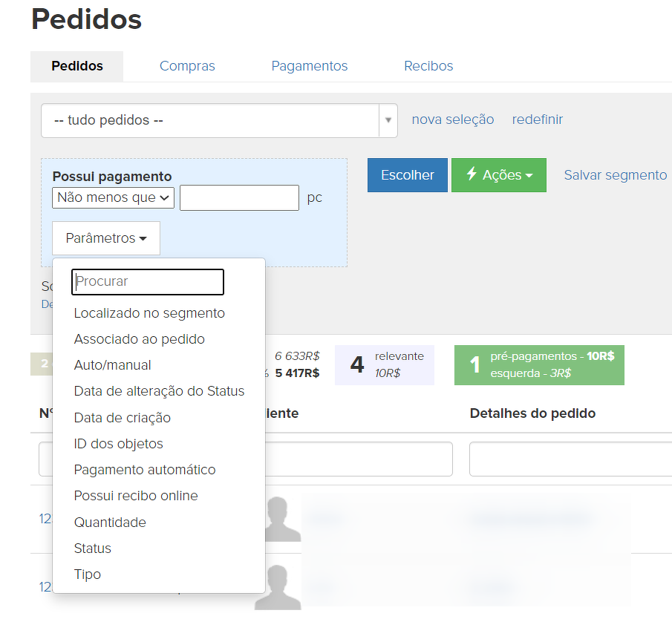Click the Salvar segmento link
Image resolution: width=672 pixels, height=619 pixels.
click(615, 175)
